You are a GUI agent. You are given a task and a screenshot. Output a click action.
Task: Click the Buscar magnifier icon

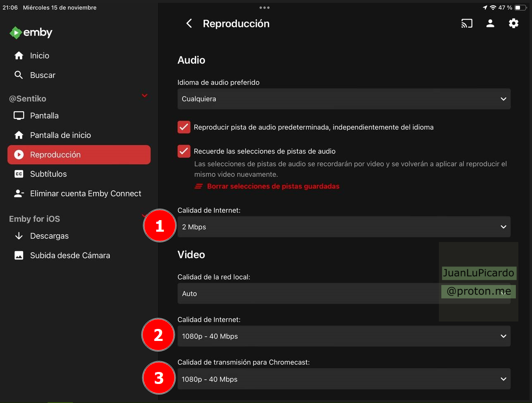tap(19, 75)
